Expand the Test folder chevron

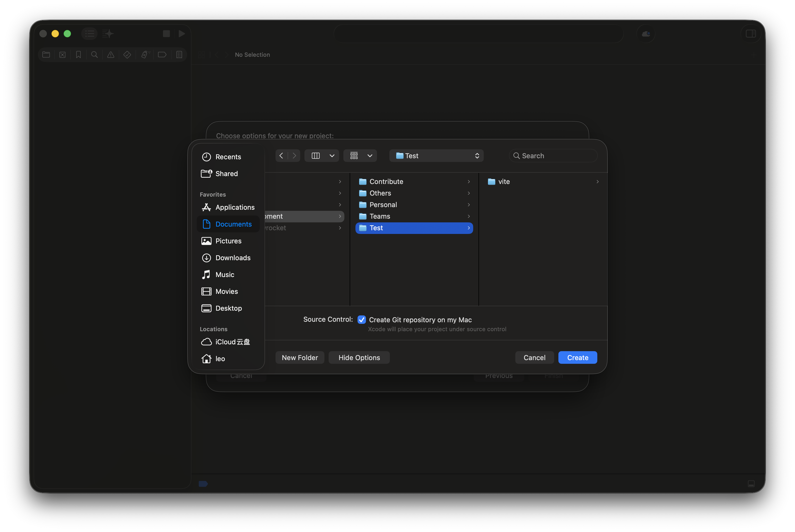click(468, 228)
